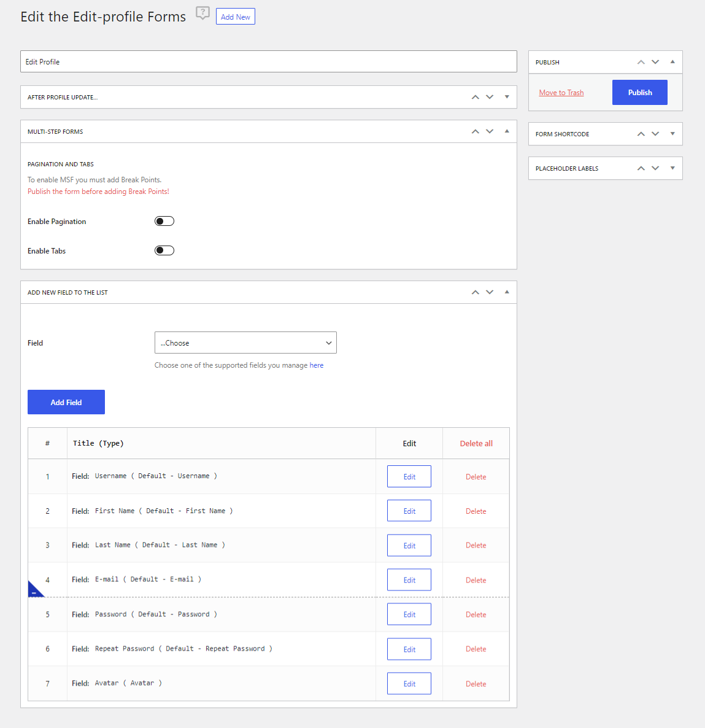Select 'Password ( Default - Password )' row text

tap(156, 614)
